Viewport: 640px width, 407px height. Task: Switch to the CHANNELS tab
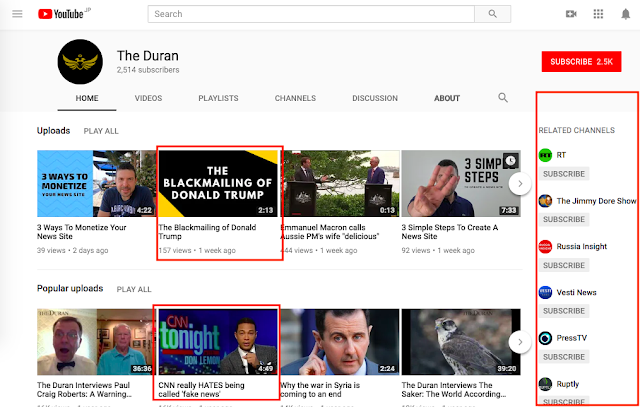point(295,98)
